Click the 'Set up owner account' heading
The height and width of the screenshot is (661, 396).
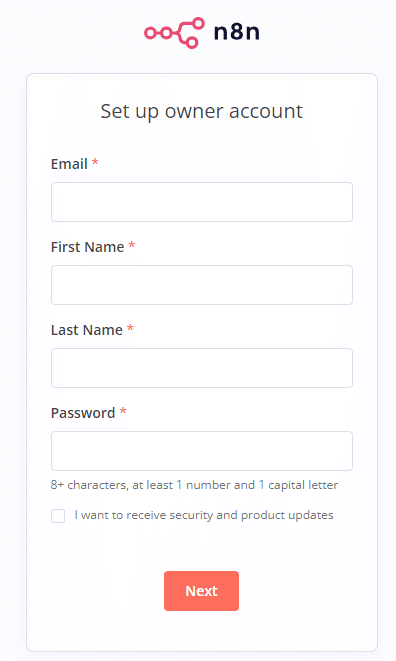coord(202,112)
